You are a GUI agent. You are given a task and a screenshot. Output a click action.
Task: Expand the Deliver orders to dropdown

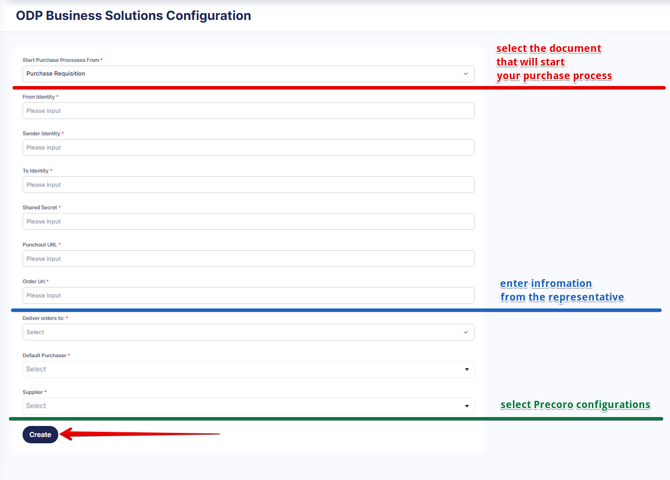pos(248,332)
